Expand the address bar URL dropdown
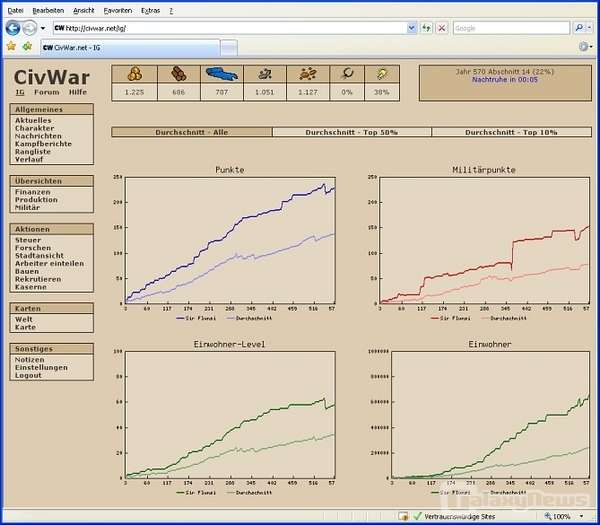Viewport: 600px width, 525px height. click(x=412, y=28)
